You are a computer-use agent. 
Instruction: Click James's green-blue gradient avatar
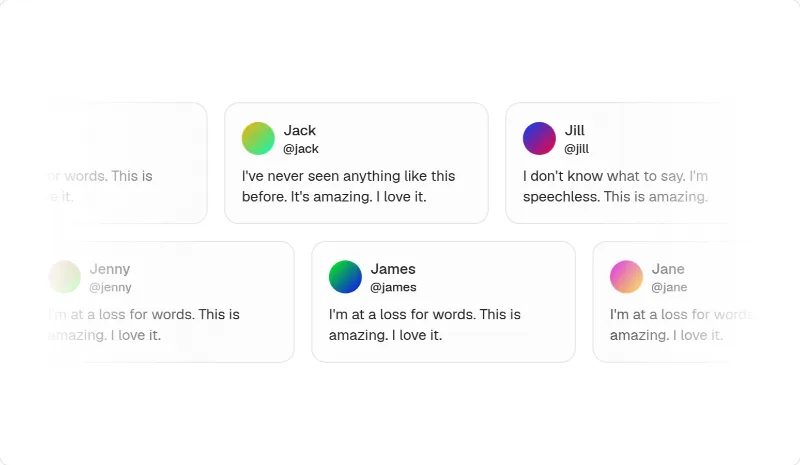pyautogui.click(x=345, y=277)
